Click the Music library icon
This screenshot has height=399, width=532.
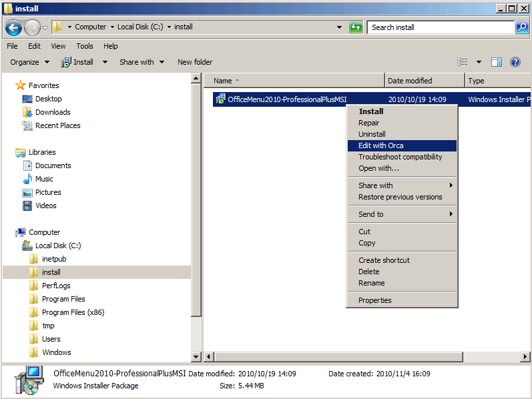27,179
